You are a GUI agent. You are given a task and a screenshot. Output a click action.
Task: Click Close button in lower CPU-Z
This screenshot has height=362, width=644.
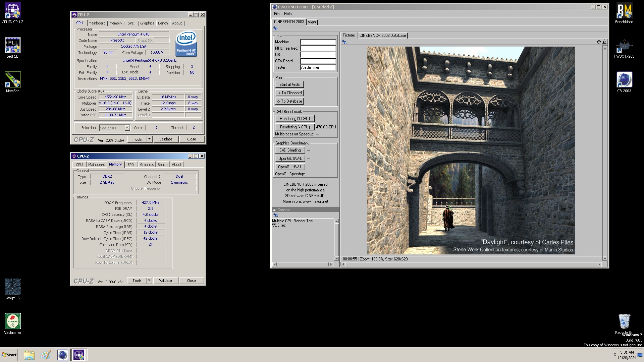191,281
